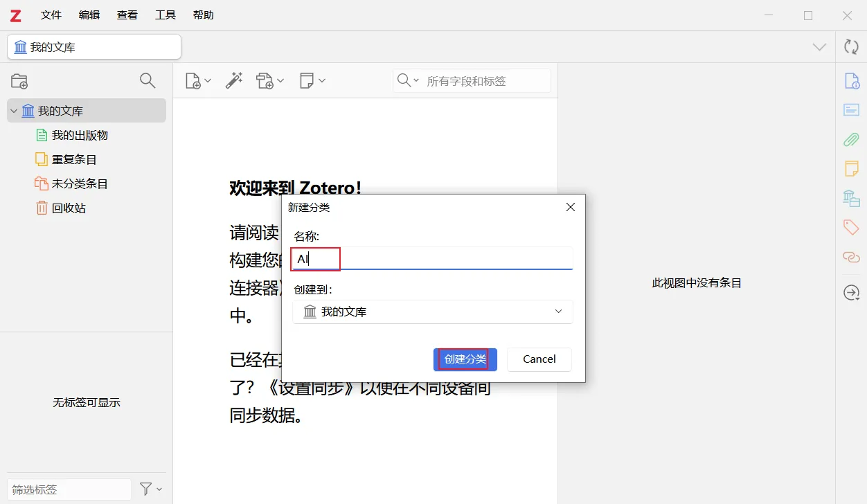This screenshot has height=504, width=867.
Task: Open the item info pane icon
Action: (x=851, y=80)
